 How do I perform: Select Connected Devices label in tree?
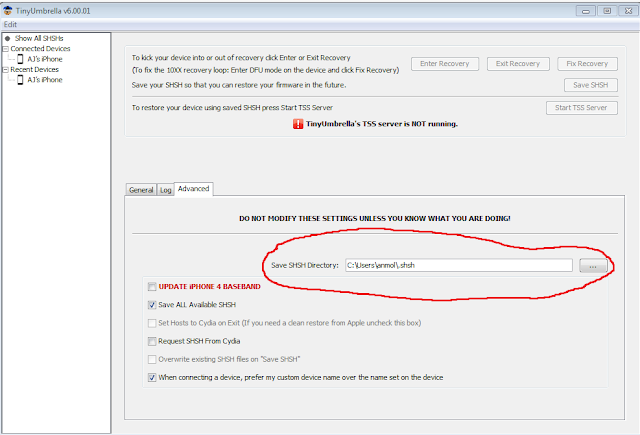[40, 49]
